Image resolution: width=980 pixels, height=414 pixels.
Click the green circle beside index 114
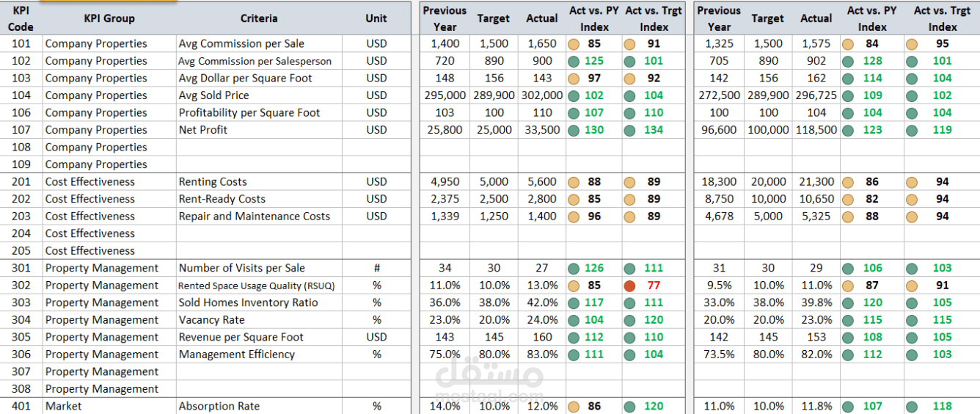[848, 78]
